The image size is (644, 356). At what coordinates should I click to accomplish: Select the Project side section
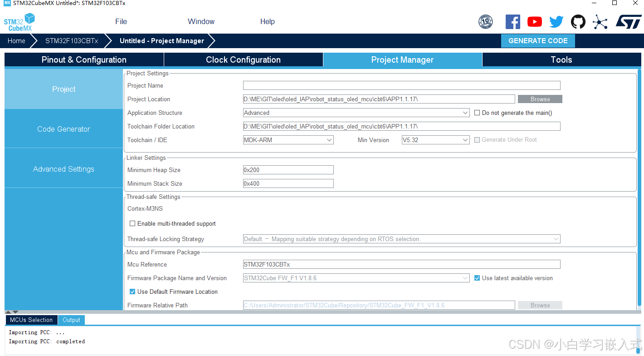(64, 89)
